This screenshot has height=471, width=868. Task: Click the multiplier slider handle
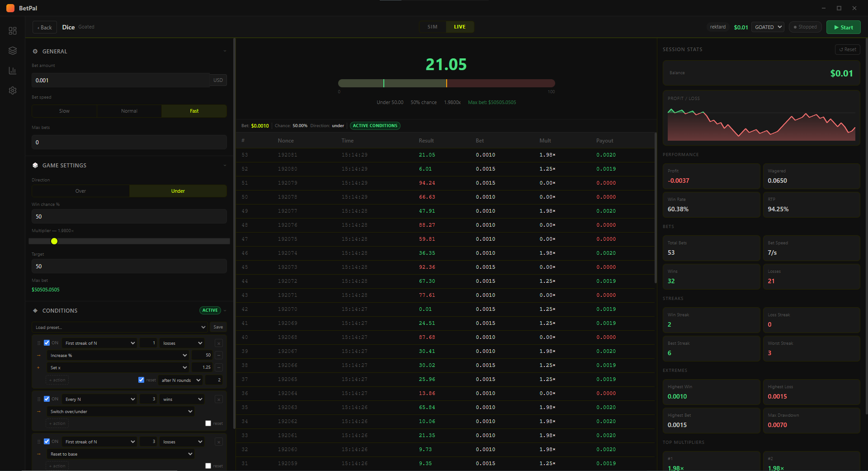pyautogui.click(x=54, y=241)
